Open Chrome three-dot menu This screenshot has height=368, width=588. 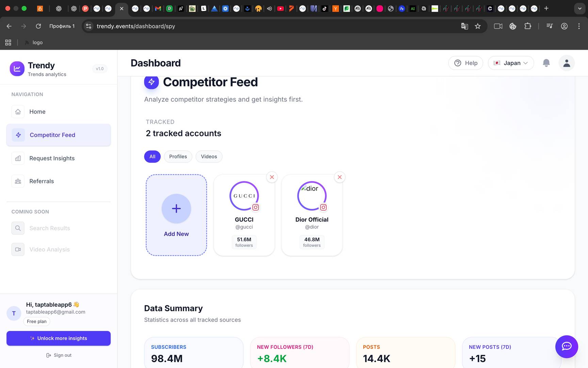(x=579, y=26)
